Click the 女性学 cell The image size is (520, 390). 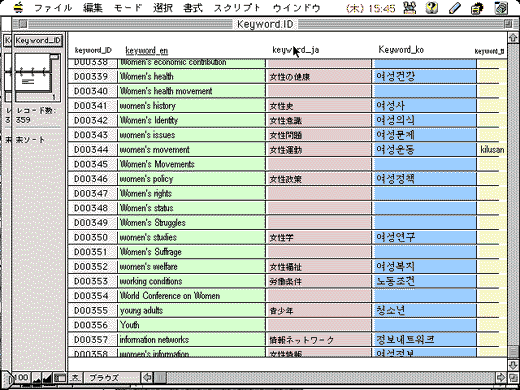(x=319, y=238)
